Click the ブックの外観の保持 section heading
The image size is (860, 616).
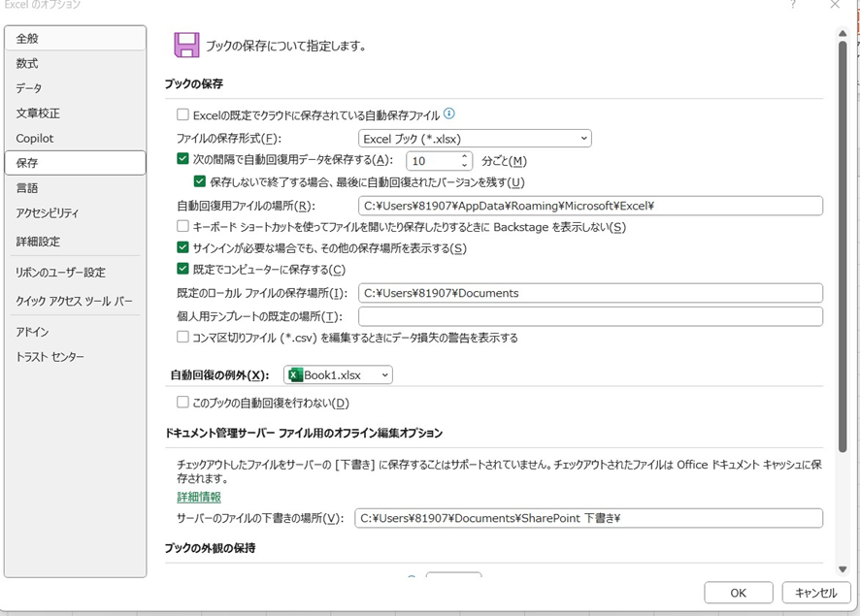[x=210, y=548]
